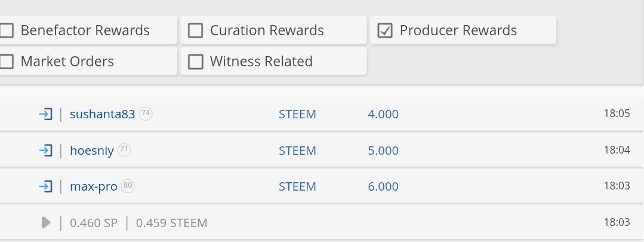Click the transfer-in icon beside hoesniy
Screen dimensions: 644x242
(x=45, y=151)
